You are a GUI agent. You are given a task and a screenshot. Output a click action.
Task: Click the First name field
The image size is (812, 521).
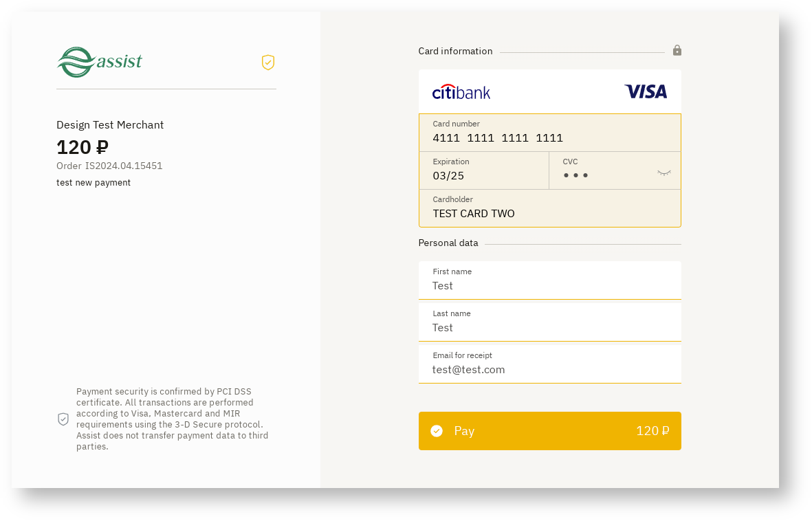pyautogui.click(x=549, y=285)
